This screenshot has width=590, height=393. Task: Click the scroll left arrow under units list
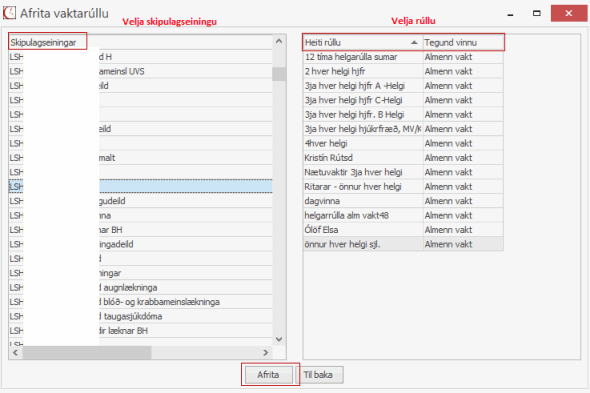pos(15,353)
